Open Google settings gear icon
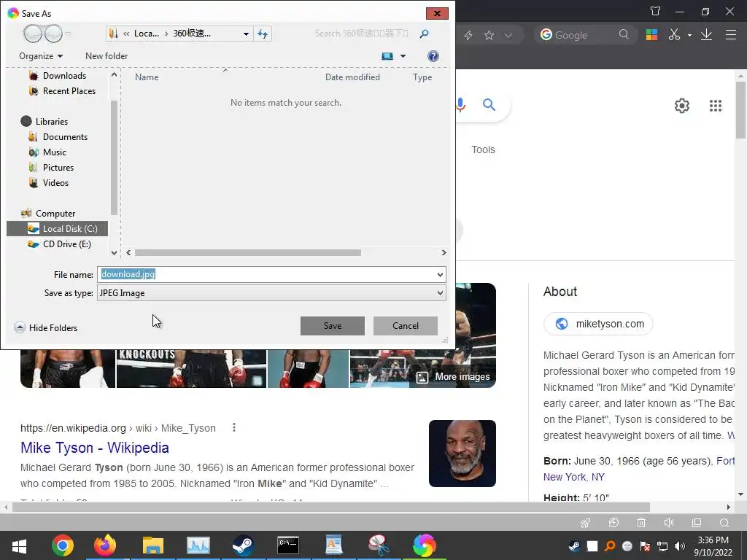The image size is (747, 560). click(682, 106)
